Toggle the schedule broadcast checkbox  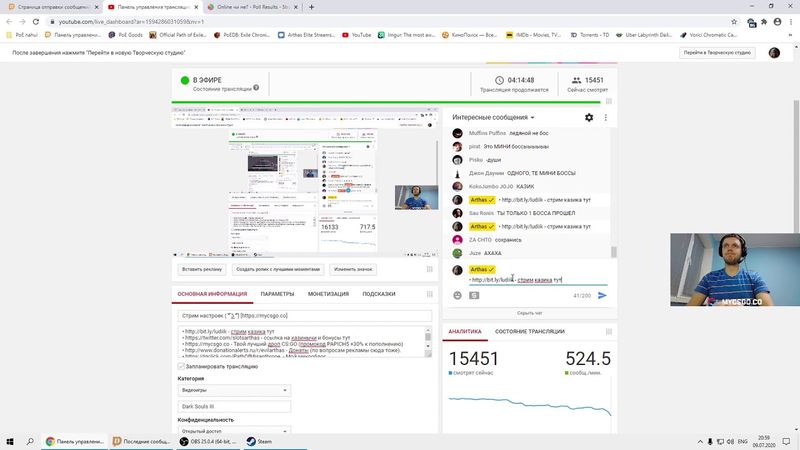pos(181,367)
